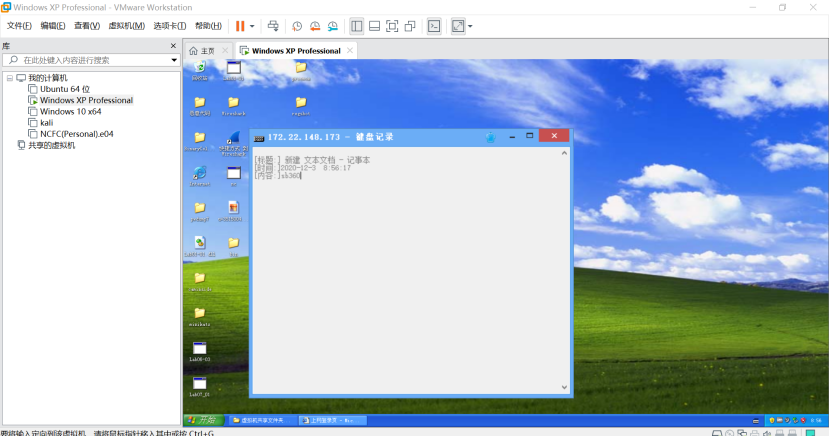Open the 编辑(E) menu
Image resolution: width=830 pixels, height=437 pixels.
(53, 25)
